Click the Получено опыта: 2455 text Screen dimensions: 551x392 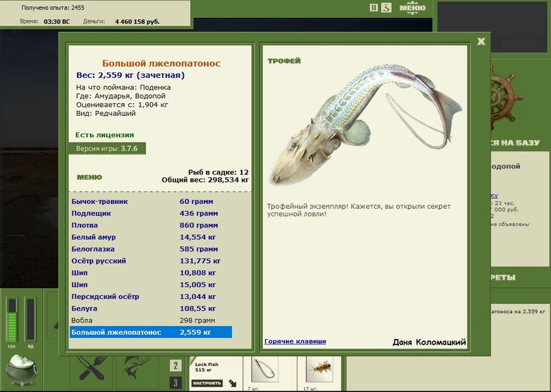53,8
